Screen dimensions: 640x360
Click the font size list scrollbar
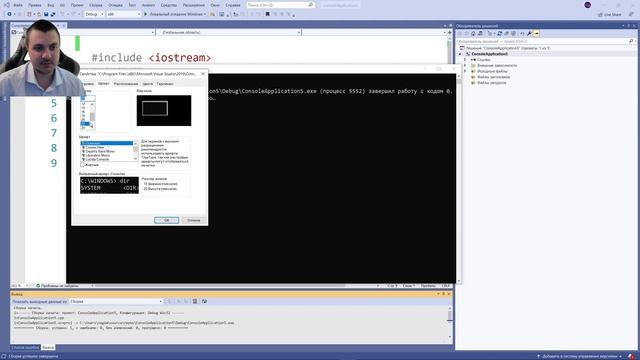point(92,115)
